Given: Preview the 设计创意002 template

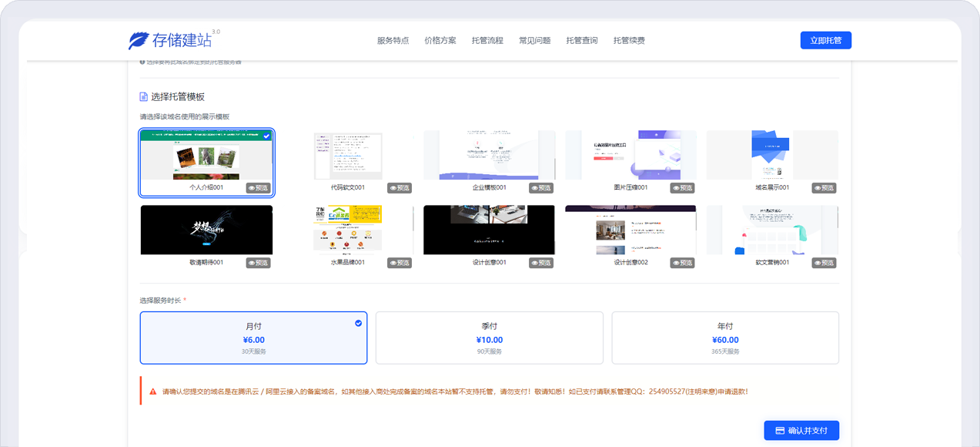Looking at the screenshot, I should pyautogui.click(x=683, y=263).
